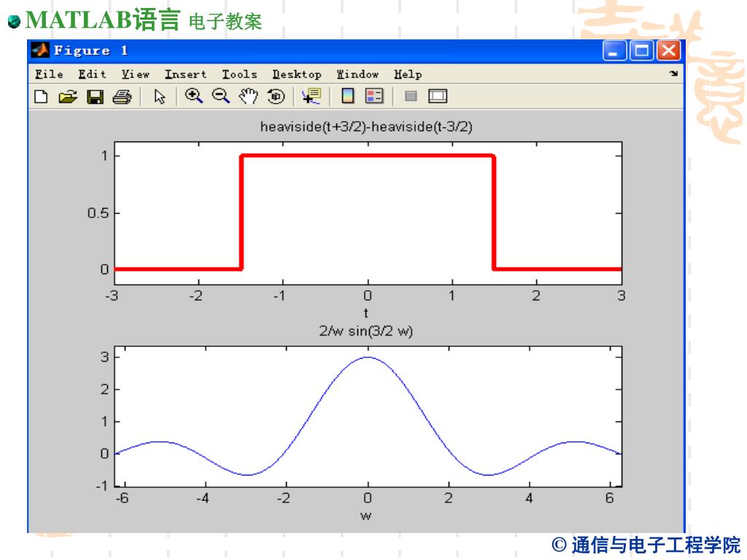Click the blue sinc curve peak
The width and height of the screenshot is (747, 560).
[368, 357]
